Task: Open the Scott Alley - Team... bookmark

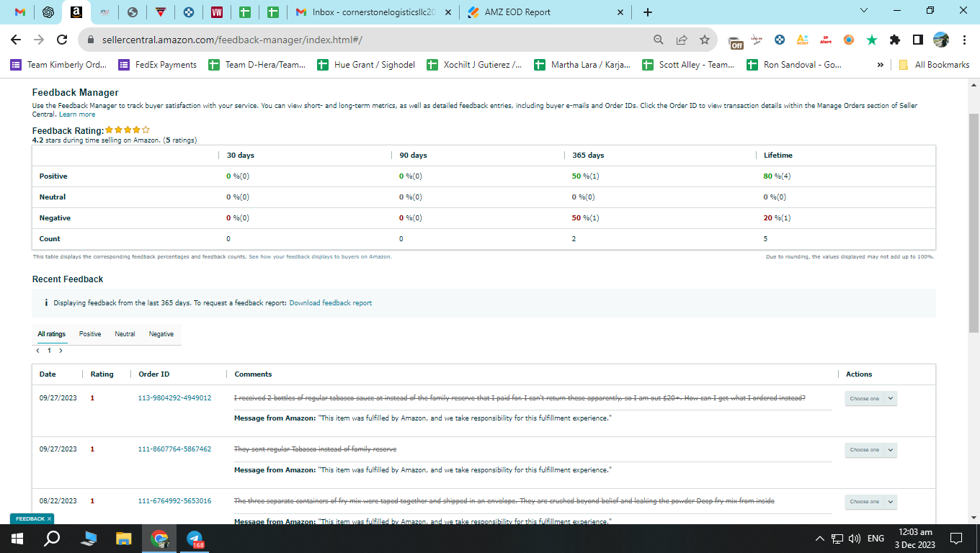Action: [x=689, y=65]
